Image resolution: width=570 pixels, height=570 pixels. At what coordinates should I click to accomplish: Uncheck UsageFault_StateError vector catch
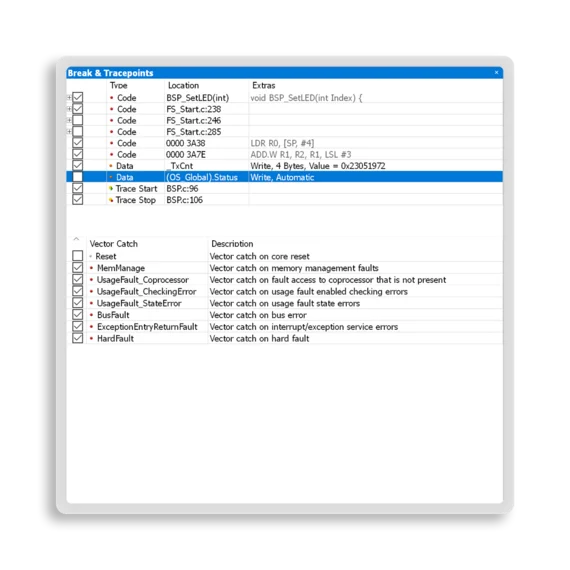click(77, 303)
